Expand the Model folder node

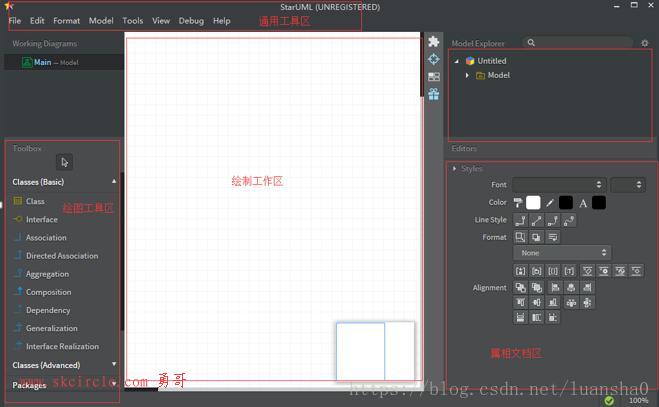tap(467, 75)
